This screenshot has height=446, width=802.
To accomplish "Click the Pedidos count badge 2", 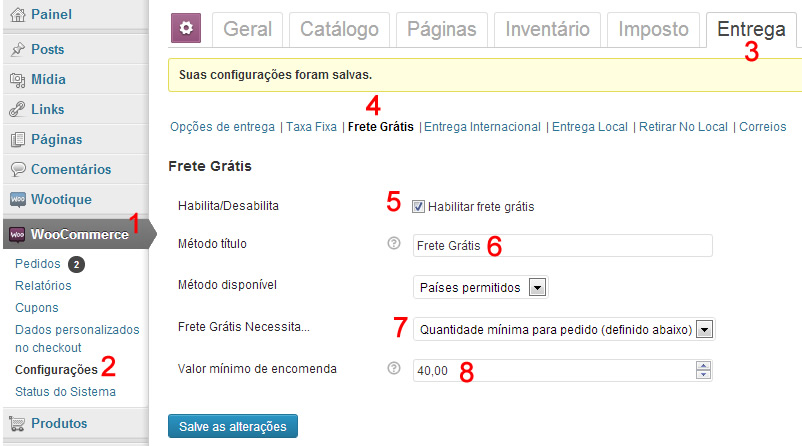I will pyautogui.click(x=76, y=264).
